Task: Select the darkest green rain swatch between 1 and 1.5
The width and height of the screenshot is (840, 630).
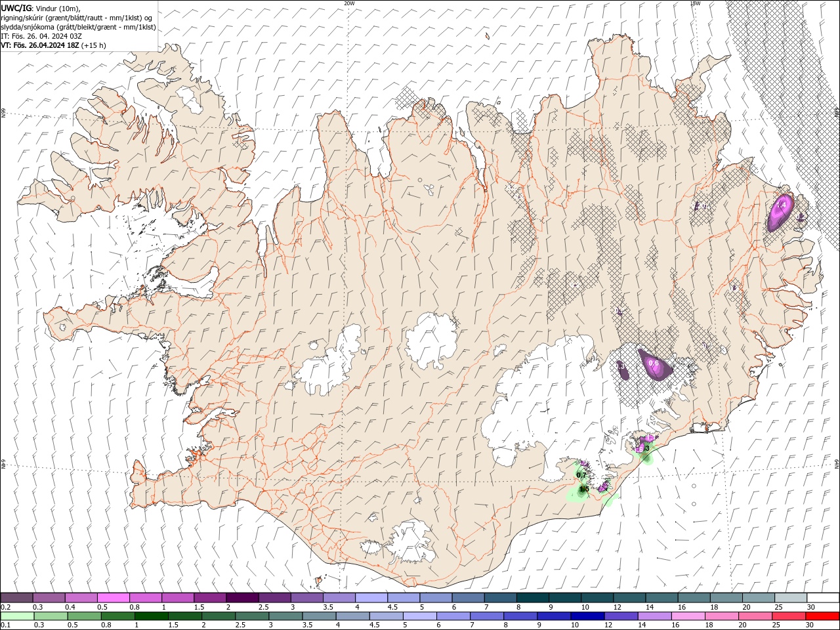Action: point(152,616)
